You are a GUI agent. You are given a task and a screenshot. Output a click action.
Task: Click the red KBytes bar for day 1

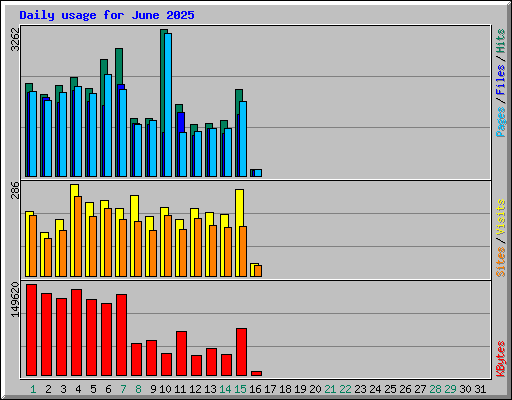pyautogui.click(x=31, y=330)
